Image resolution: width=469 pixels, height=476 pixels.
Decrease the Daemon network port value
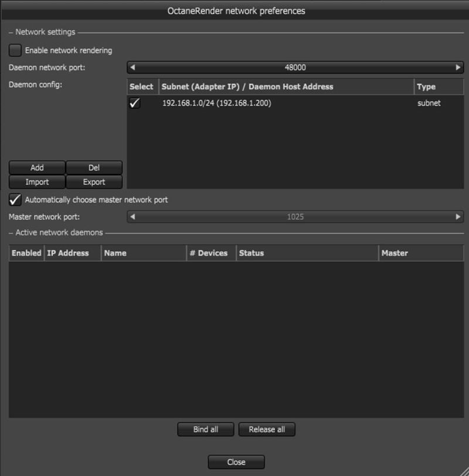pos(132,67)
